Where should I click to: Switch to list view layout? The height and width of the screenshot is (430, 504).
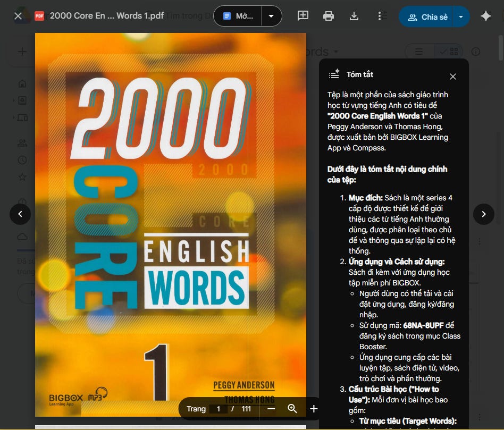419,52
